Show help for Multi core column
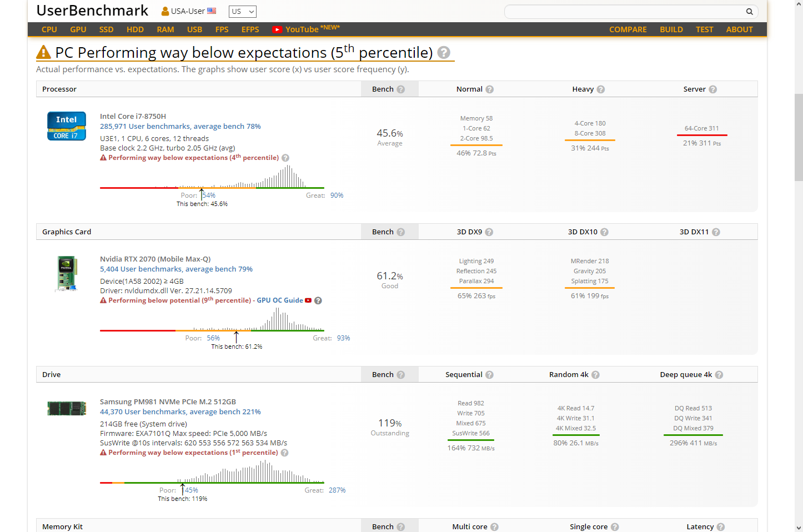The width and height of the screenshot is (803, 532). click(495, 527)
